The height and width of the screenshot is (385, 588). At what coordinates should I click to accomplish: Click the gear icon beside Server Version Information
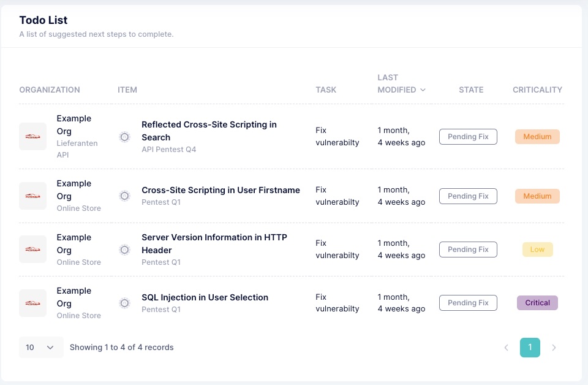point(124,250)
